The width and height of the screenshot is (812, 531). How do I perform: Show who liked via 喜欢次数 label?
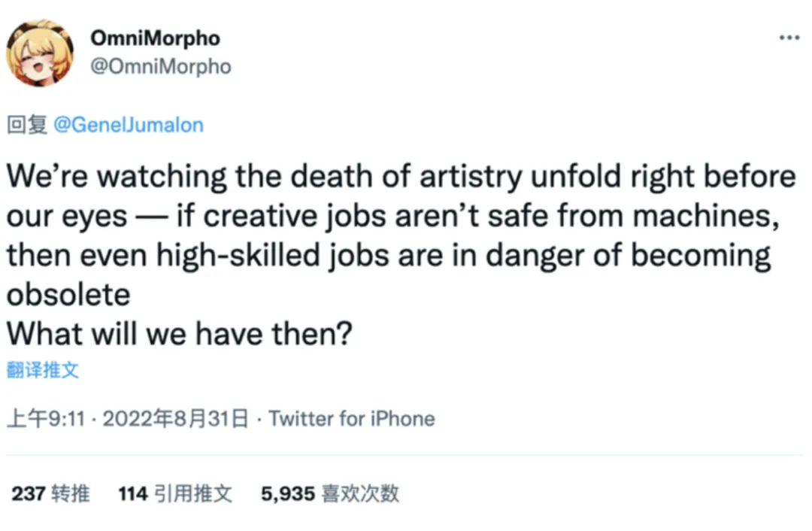pos(360,493)
